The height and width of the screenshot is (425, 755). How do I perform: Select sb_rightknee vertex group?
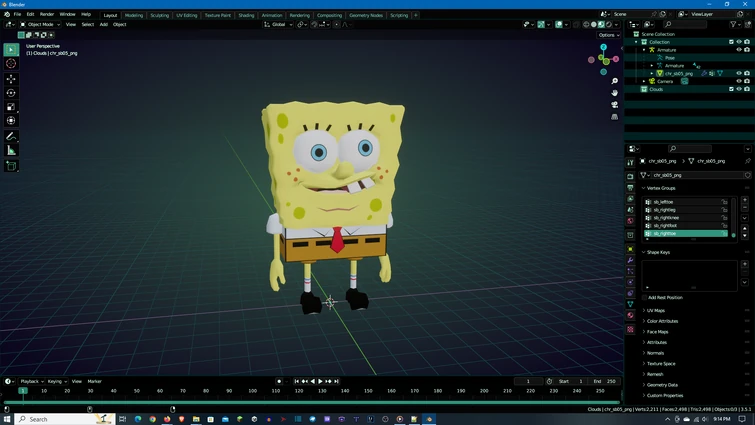(x=686, y=218)
